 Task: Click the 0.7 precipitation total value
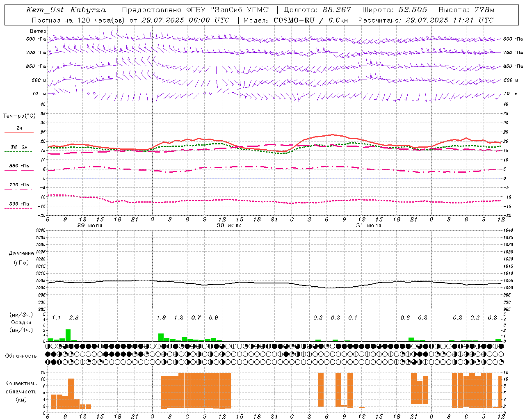point(196,317)
